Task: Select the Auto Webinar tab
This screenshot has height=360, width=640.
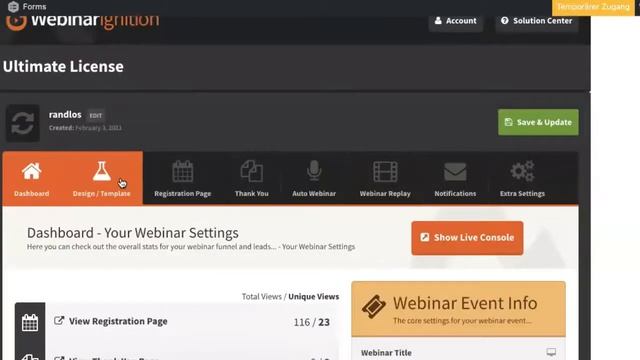Action: 314,178
